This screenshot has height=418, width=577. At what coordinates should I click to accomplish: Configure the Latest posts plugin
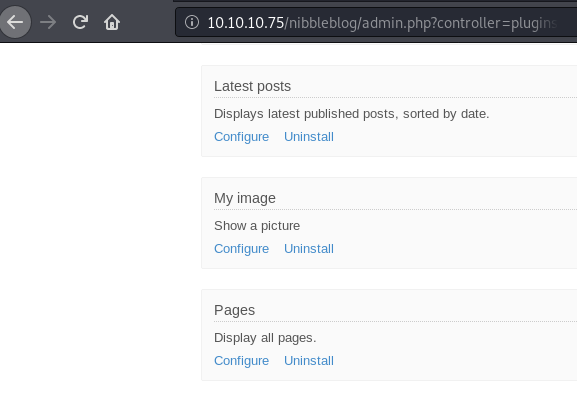click(241, 137)
